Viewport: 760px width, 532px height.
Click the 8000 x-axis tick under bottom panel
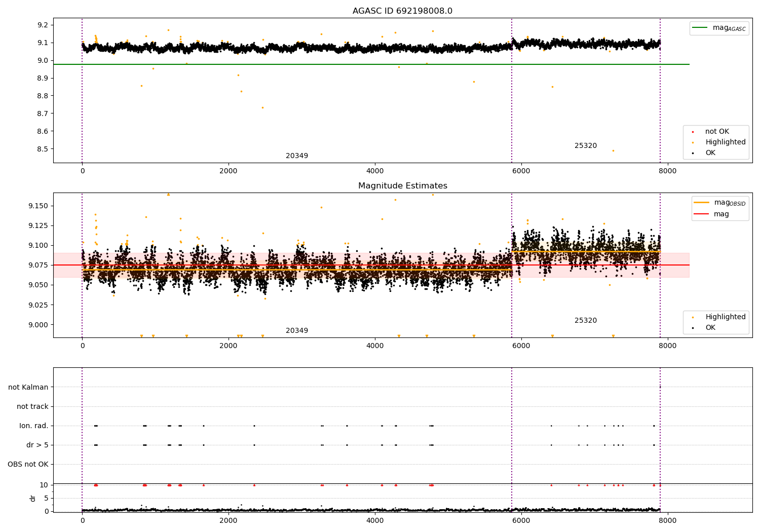[668, 520]
